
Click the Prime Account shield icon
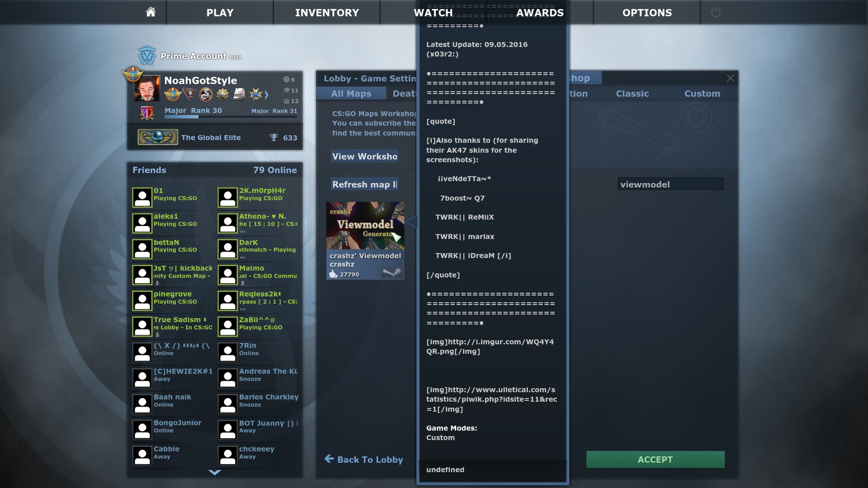pos(147,56)
